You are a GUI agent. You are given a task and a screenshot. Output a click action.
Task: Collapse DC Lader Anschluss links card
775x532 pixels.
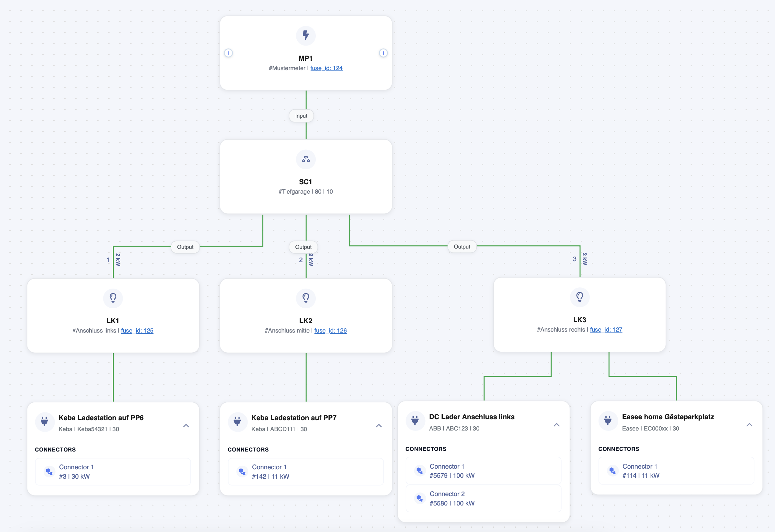click(x=557, y=425)
